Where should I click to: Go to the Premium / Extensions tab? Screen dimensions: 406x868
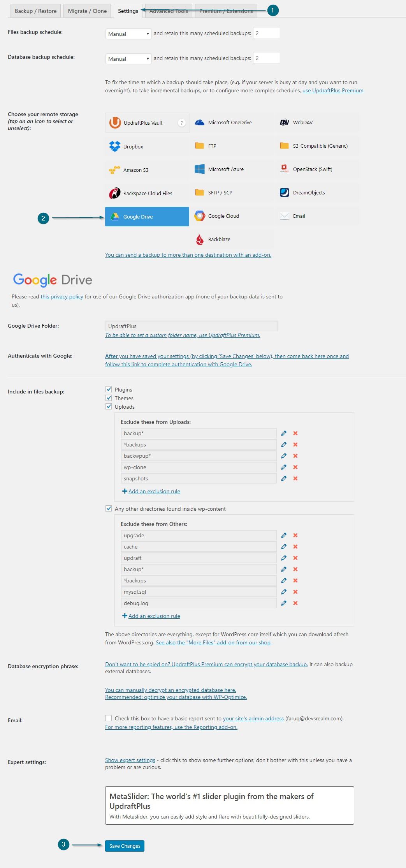pyautogui.click(x=226, y=11)
